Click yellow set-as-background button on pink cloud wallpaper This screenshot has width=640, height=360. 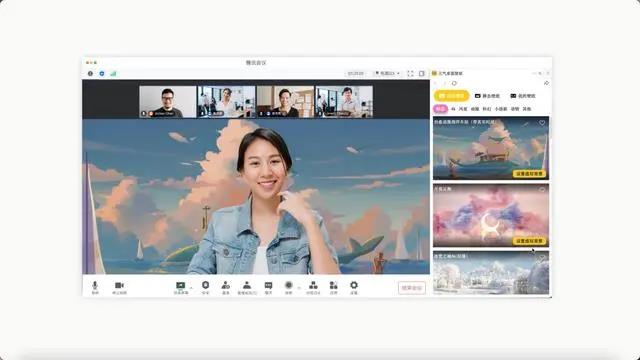tap(529, 241)
